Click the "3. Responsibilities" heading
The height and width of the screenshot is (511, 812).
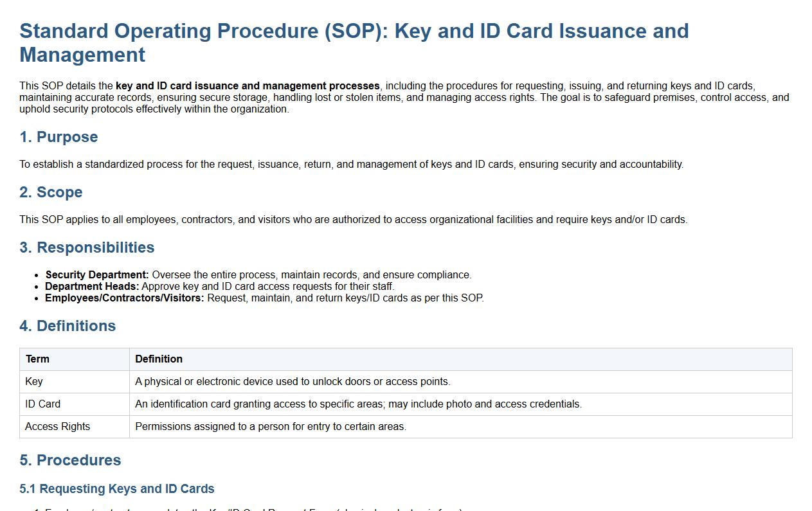87,247
